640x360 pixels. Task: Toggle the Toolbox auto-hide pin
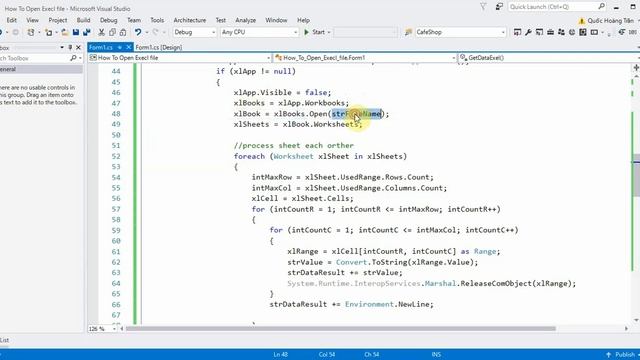[x=70, y=47]
